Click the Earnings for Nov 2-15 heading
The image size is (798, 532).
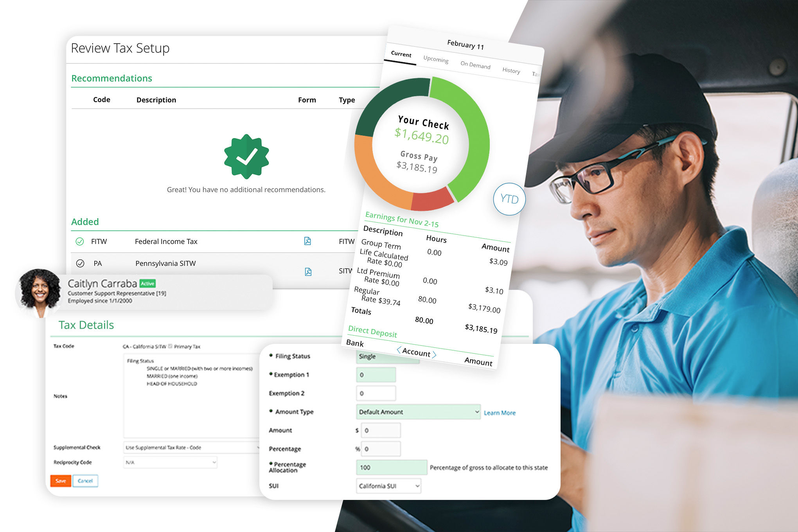(x=402, y=219)
